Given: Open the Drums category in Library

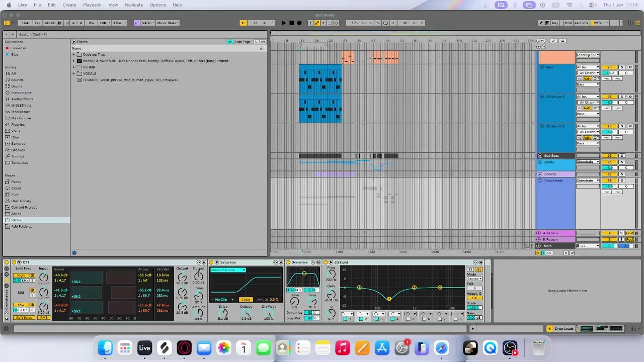Looking at the screenshot, I should [16, 86].
